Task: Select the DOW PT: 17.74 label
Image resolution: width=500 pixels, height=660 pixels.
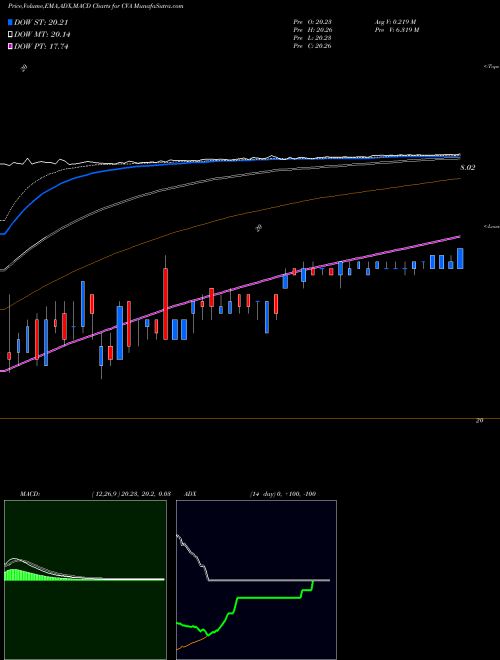Action: click(41, 46)
